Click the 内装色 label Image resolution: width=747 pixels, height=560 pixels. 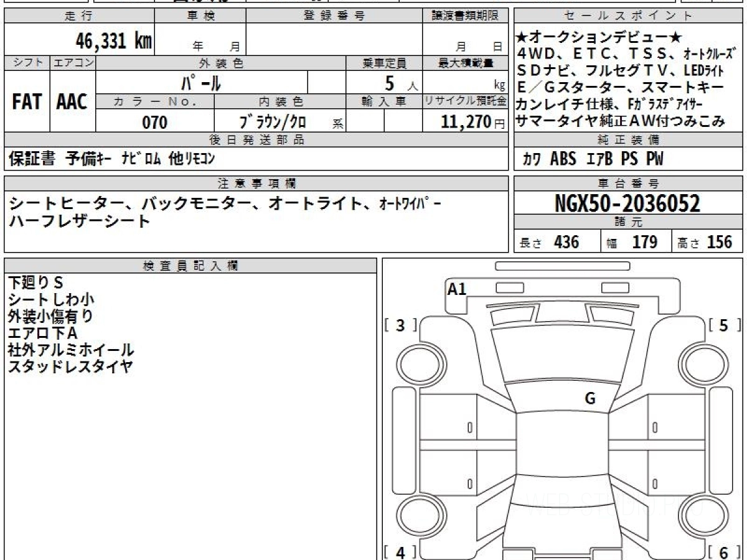[280, 101]
